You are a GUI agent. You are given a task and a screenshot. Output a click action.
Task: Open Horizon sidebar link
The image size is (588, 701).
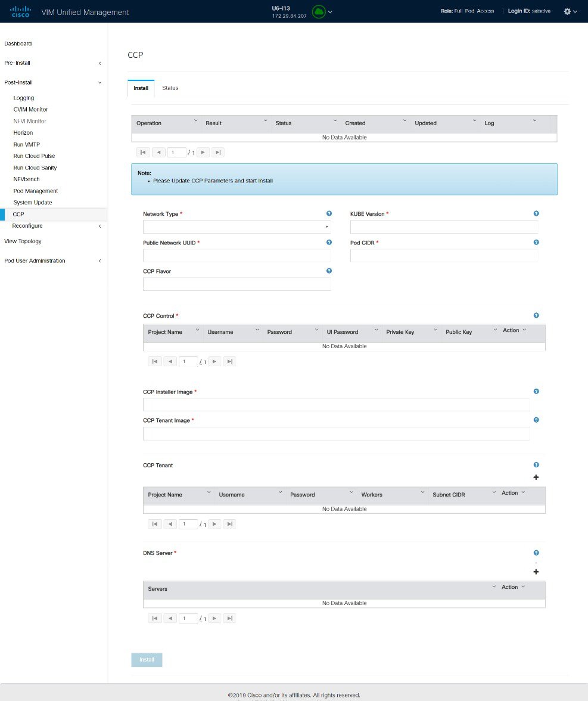tap(23, 133)
